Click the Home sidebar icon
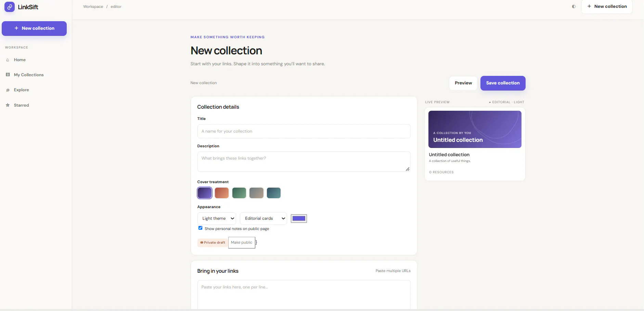The width and height of the screenshot is (644, 311). coord(8,60)
